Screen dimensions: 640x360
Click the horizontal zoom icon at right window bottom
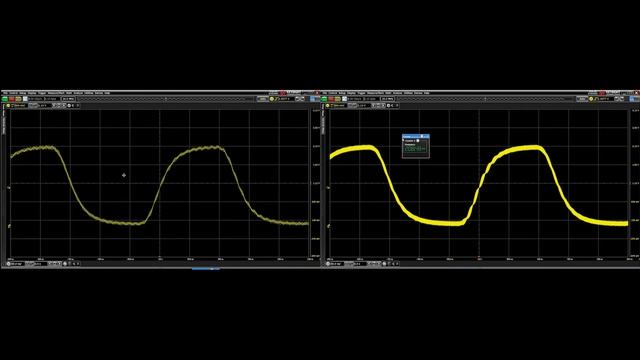click(x=384, y=264)
